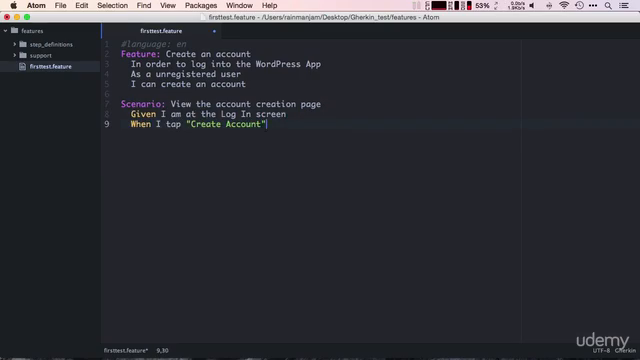Viewport: 640px width, 360px height.
Task: Click the modified dot on firsttest.feature tab
Action: pos(214,31)
